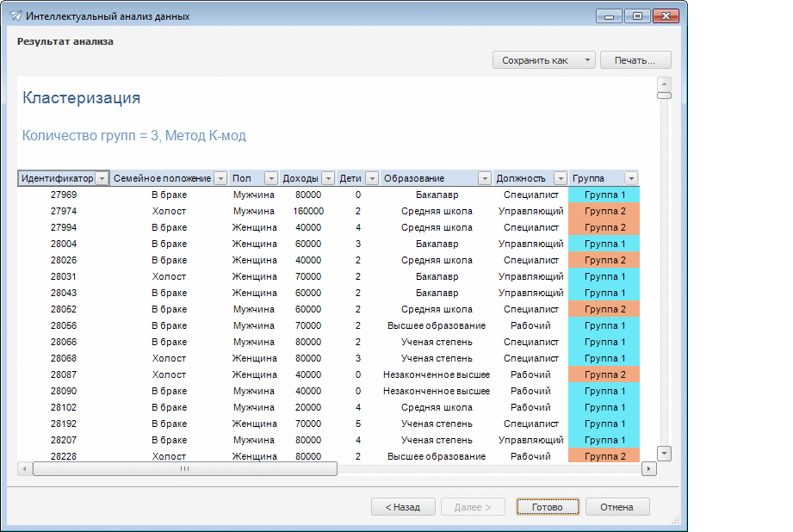Expand the Дети column filter arrow

click(372, 178)
